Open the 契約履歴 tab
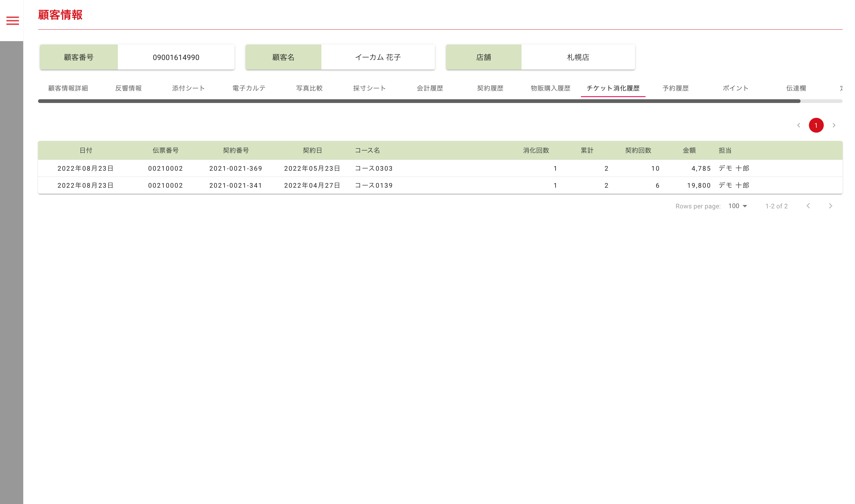Image resolution: width=855 pixels, height=504 pixels. (490, 88)
